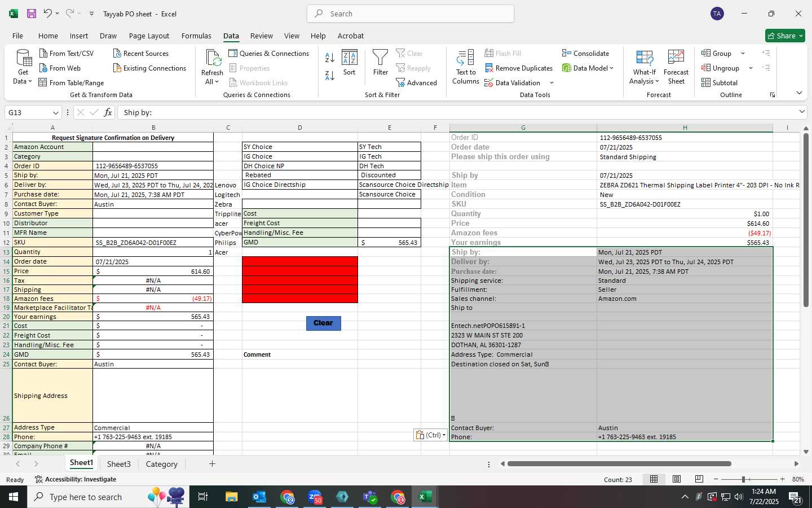Screen dimensions: 812x508
Task: Open Data Validation dropdown arrow
Action: [x=551, y=83]
